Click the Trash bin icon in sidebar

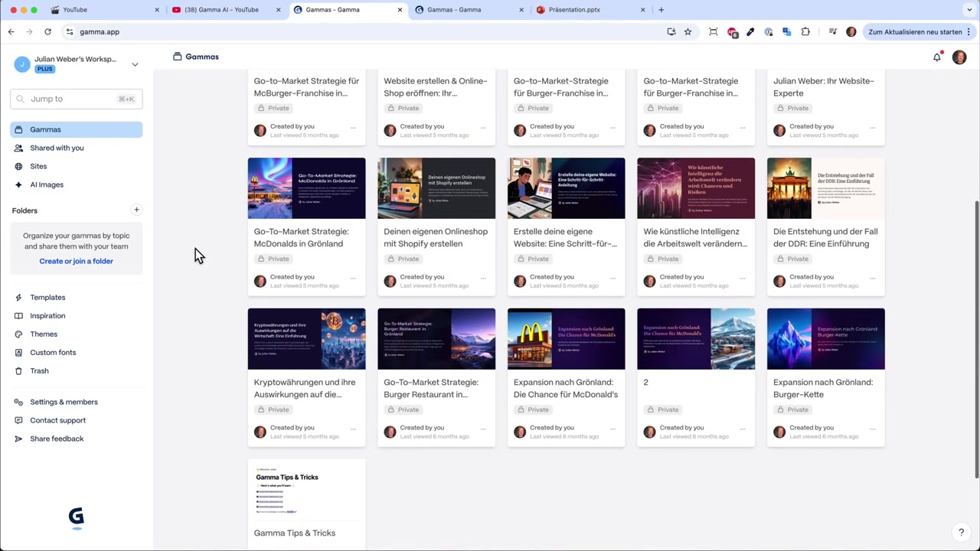(18, 370)
